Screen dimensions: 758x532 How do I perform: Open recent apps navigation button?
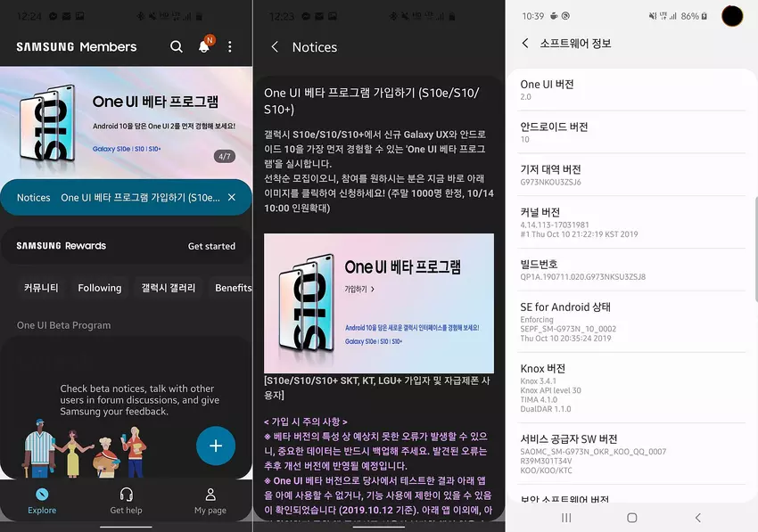566,517
